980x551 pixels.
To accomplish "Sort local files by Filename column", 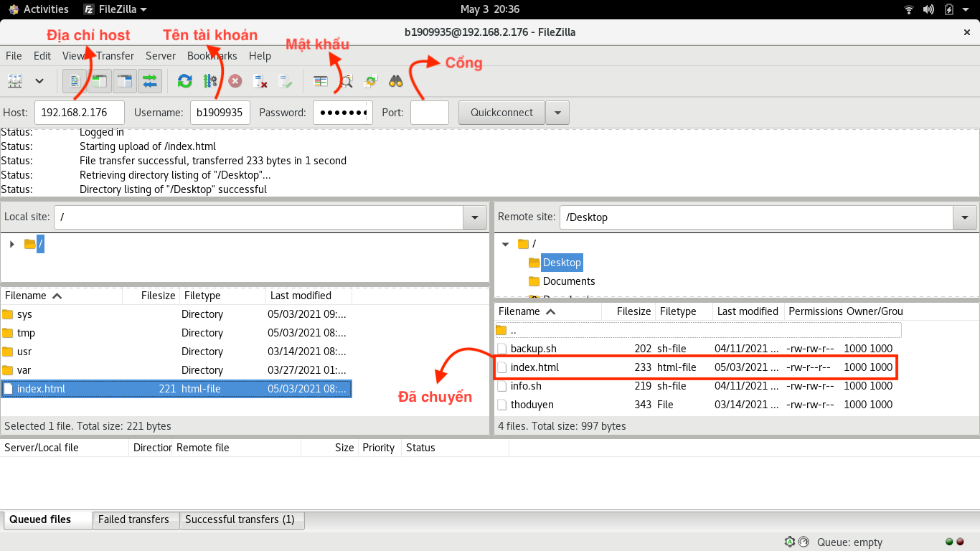I will (x=62, y=296).
